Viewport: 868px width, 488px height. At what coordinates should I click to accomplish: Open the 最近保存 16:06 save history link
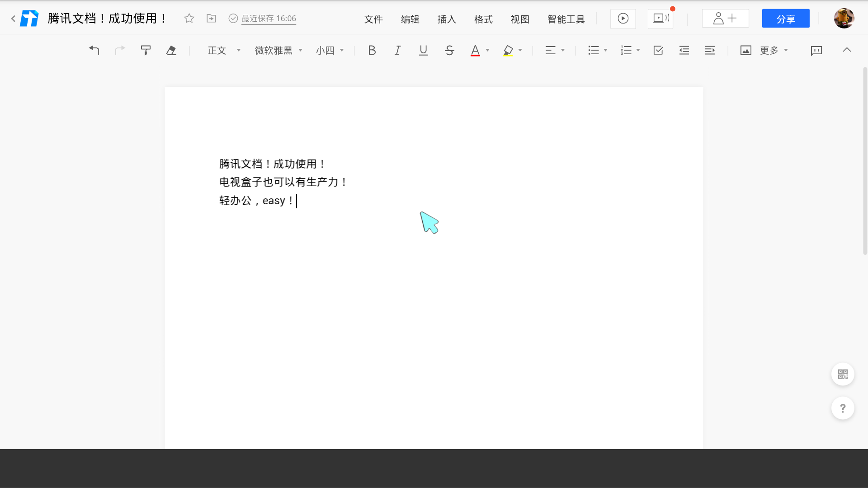tap(269, 19)
